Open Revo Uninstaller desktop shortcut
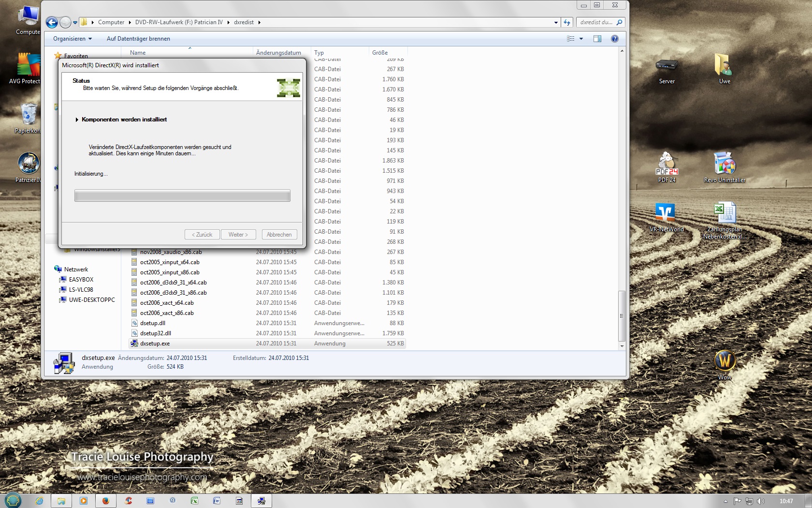 tap(725, 167)
